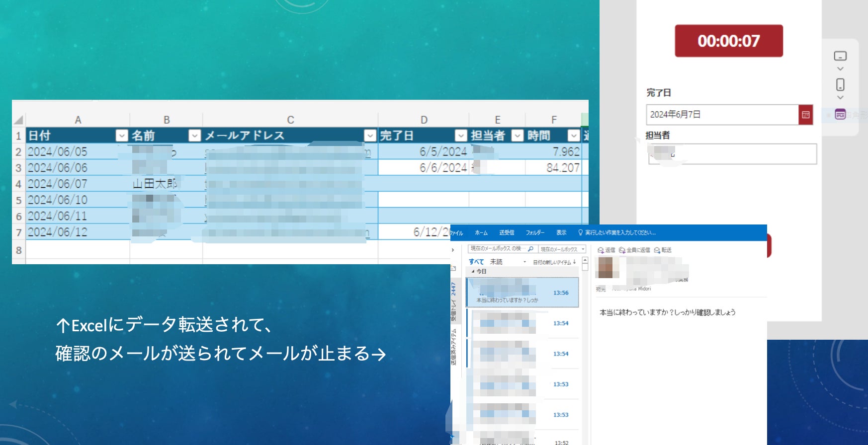Click the magnifier search icon in Outlook
This screenshot has width=868, height=445.
tap(531, 249)
